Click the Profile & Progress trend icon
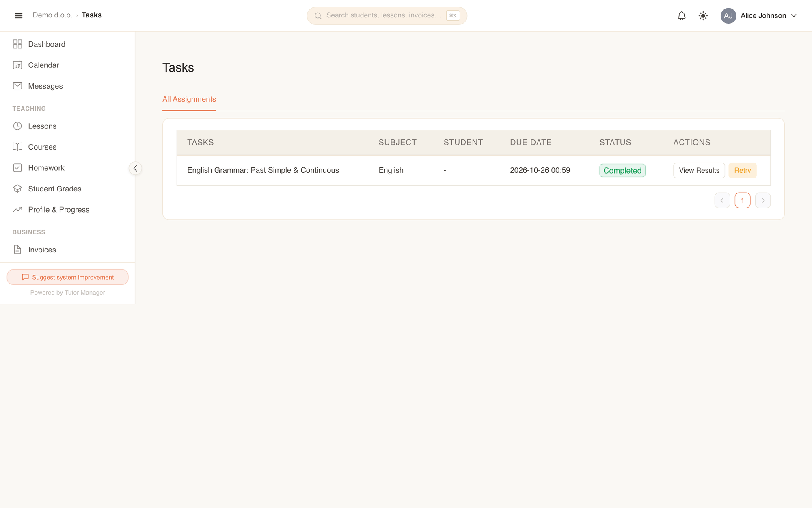Viewport: 812px width, 508px height. click(x=17, y=210)
